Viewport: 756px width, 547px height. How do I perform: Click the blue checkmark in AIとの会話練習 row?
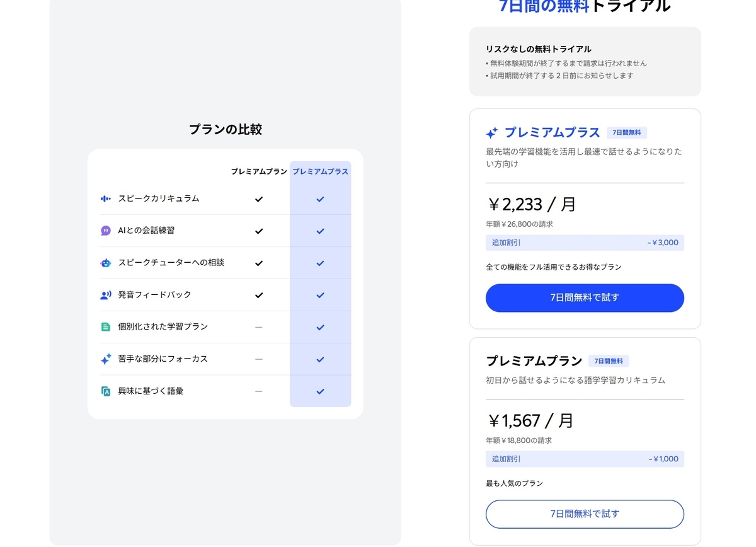(320, 231)
